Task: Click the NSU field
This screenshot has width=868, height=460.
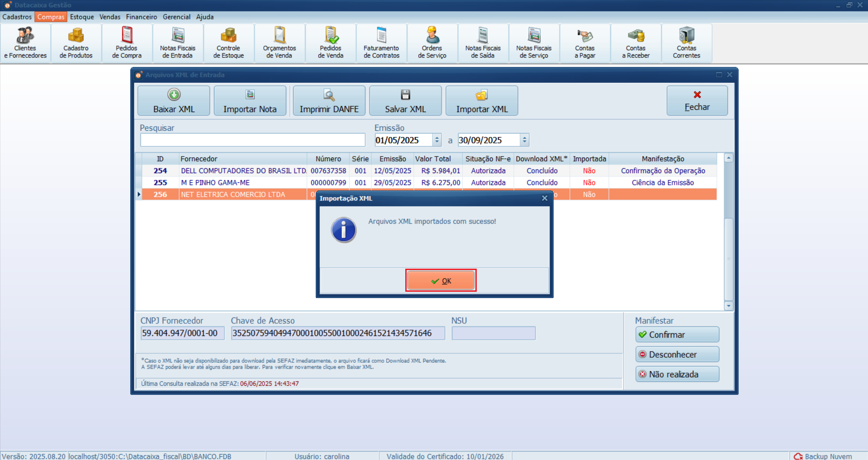Action: tap(493, 333)
